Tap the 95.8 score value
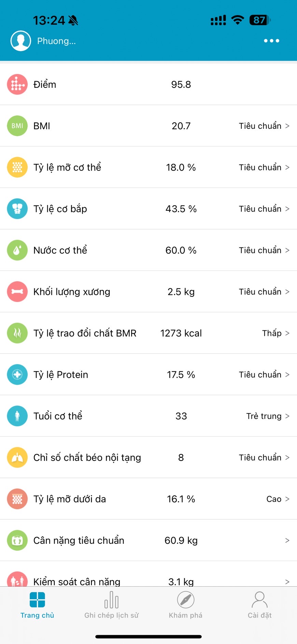This screenshot has height=644, width=297. (x=181, y=84)
